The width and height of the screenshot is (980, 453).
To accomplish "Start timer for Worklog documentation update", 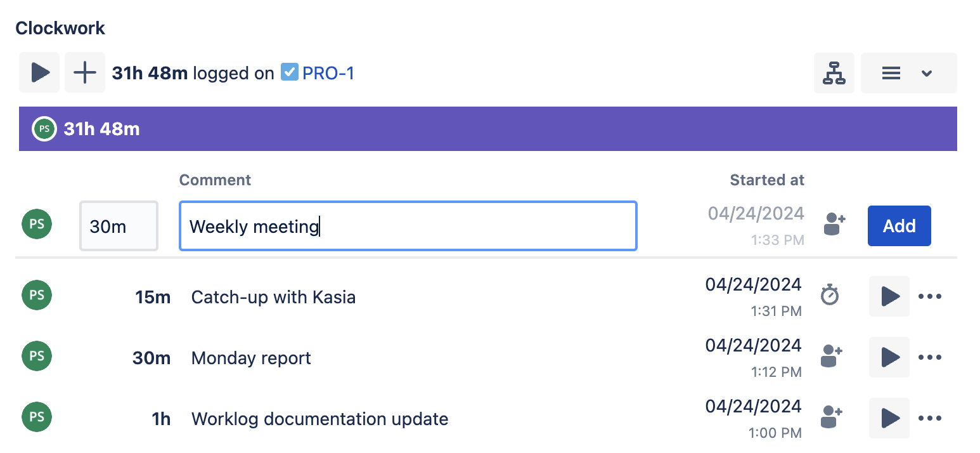I will [x=889, y=418].
